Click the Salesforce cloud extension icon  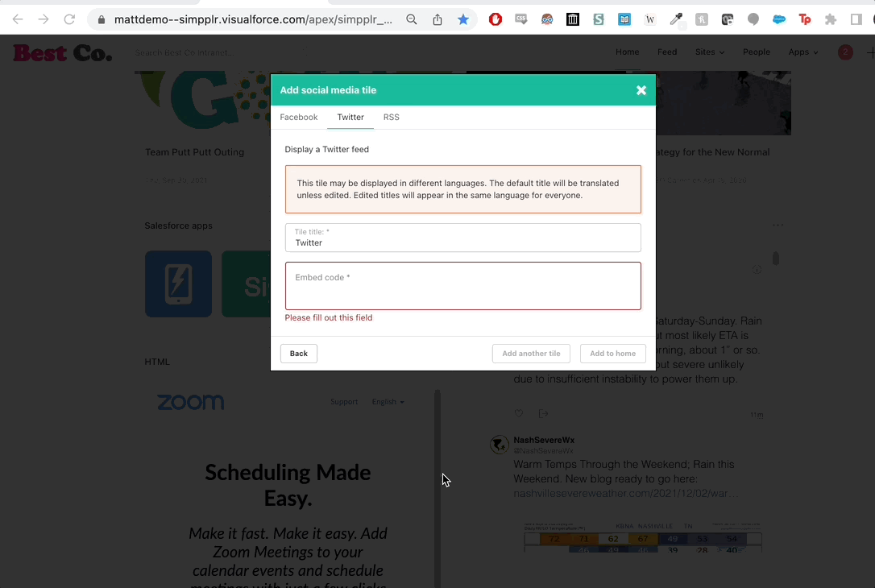pyautogui.click(x=779, y=19)
